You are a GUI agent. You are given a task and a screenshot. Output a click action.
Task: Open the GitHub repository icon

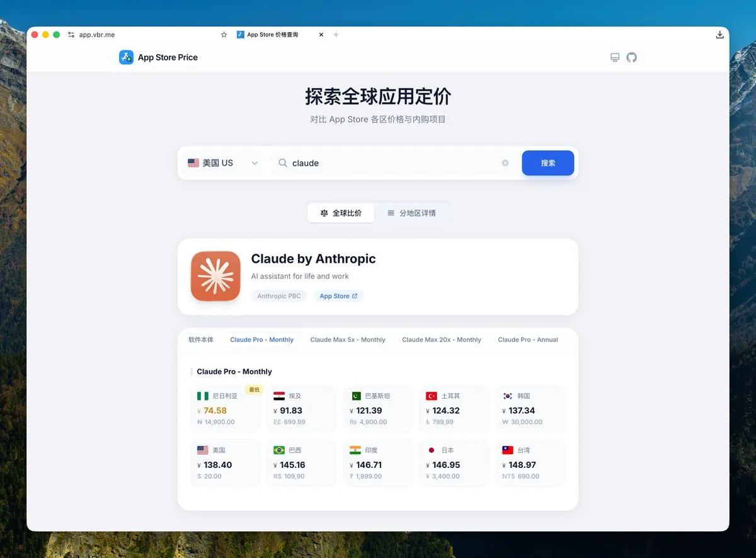tap(631, 57)
